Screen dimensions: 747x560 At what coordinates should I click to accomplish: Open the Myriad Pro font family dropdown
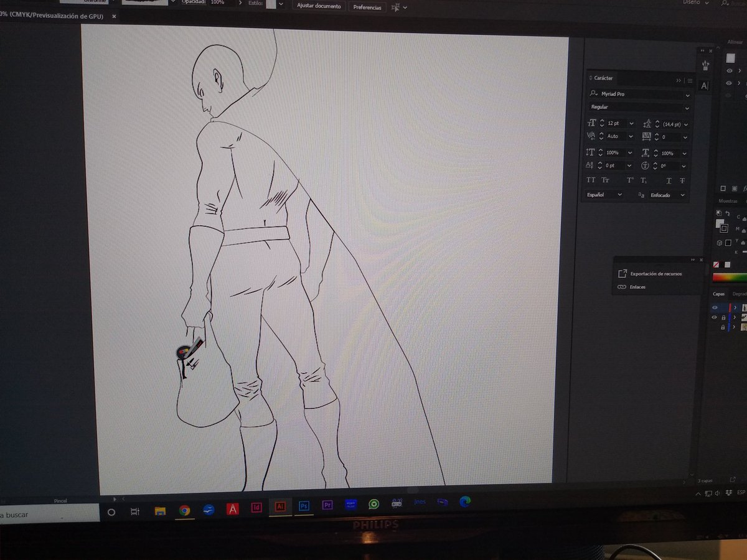pos(687,95)
